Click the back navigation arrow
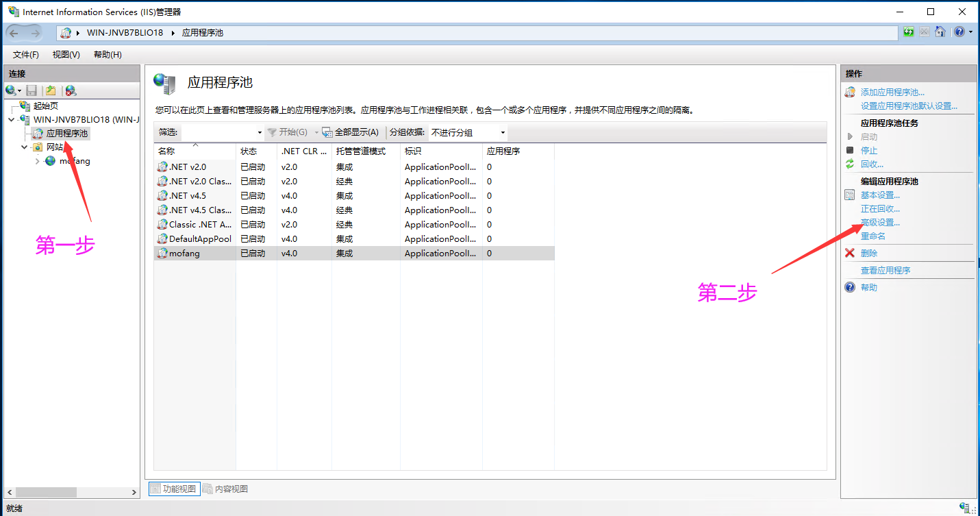This screenshot has width=980, height=516. 14,33
